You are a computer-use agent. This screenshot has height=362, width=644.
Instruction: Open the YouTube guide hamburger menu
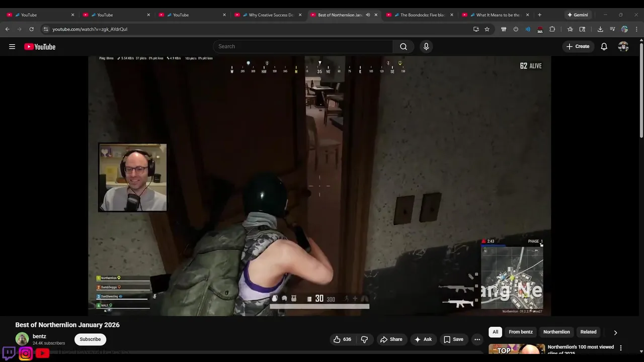tap(12, 47)
